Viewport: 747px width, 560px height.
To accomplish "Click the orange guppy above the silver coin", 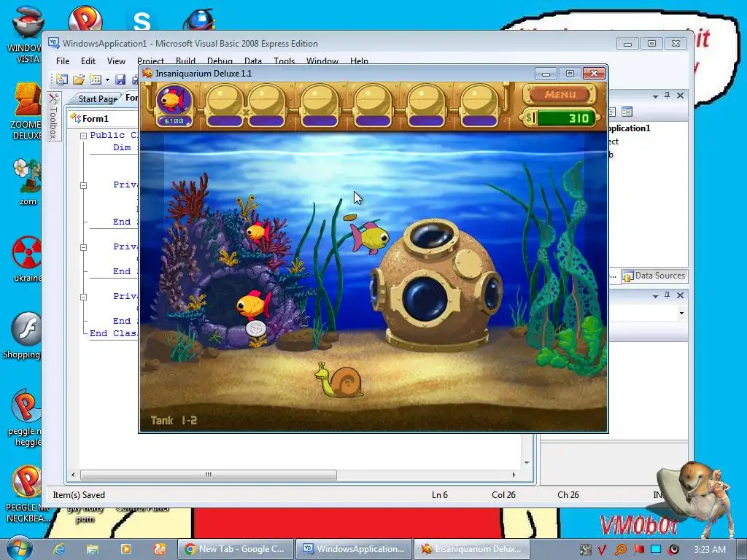I will [253, 305].
